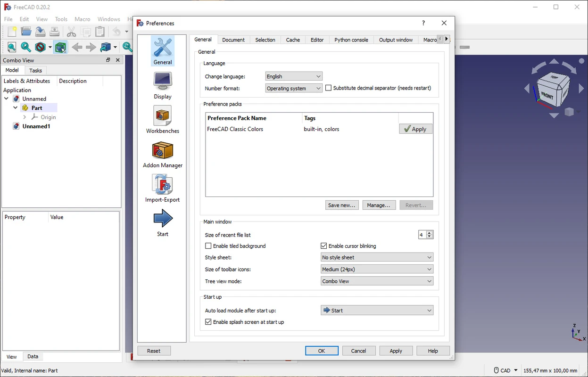Image resolution: width=588 pixels, height=377 pixels.
Task: Open the Style sheet dropdown
Action: (377, 257)
